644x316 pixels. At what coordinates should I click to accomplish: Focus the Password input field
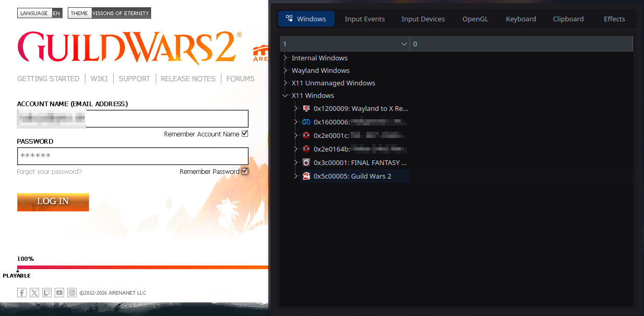133,156
